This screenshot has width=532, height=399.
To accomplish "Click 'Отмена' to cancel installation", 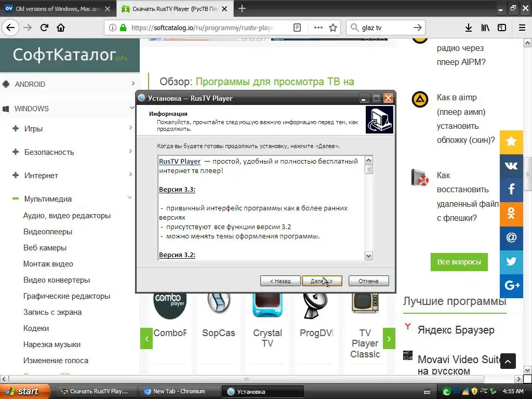I will click(368, 281).
